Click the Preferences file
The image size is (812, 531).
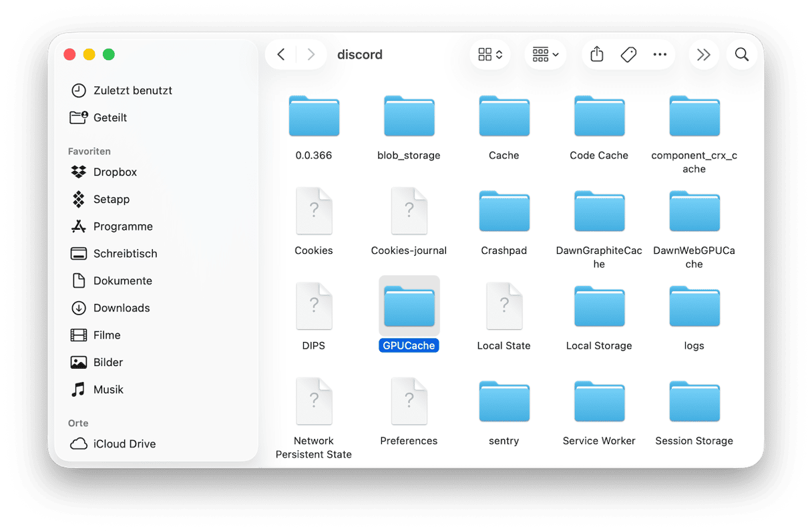[x=409, y=401]
